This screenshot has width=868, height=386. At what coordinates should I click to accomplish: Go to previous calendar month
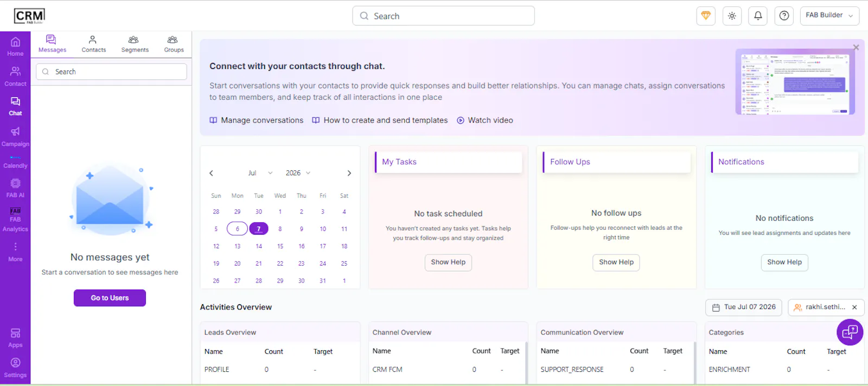[211, 173]
